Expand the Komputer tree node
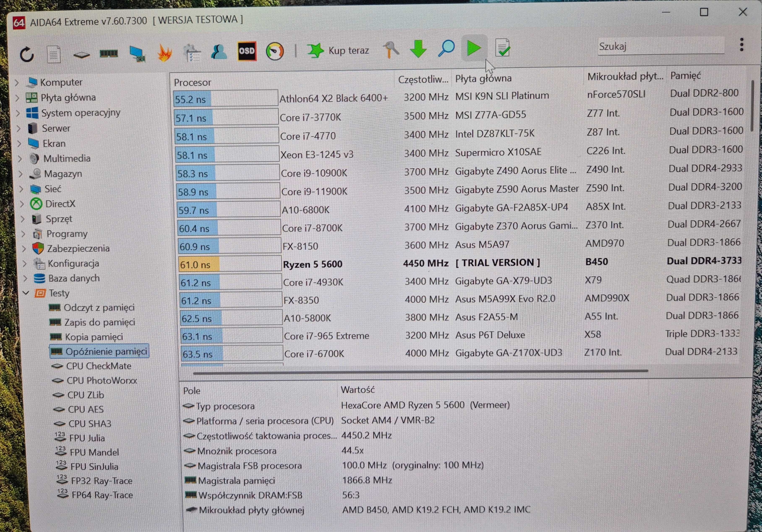This screenshot has height=532, width=762. [17, 82]
